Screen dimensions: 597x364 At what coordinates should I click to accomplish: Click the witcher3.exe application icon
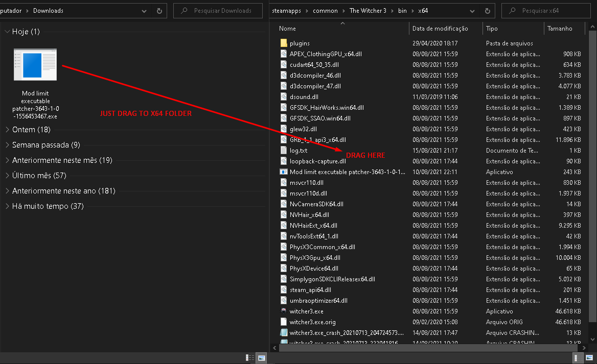(x=284, y=311)
